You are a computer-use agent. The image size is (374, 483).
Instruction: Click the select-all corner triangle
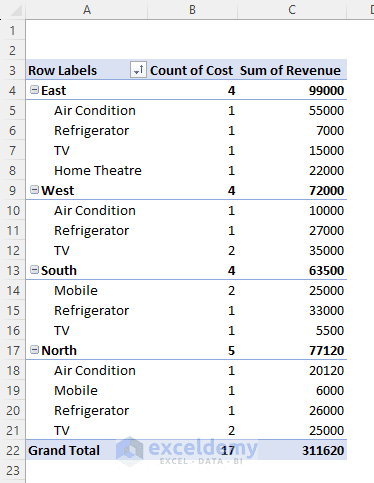pos(15,10)
